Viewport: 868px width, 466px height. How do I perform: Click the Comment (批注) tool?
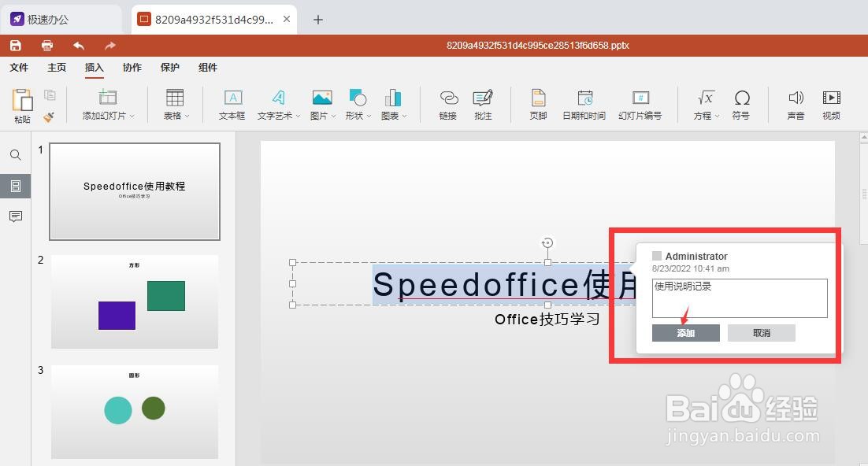[x=483, y=104]
